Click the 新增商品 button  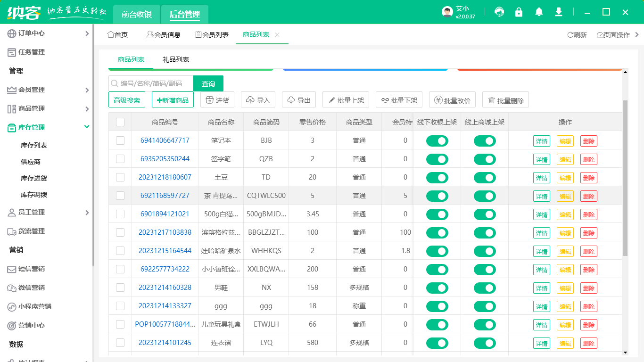coord(173,99)
